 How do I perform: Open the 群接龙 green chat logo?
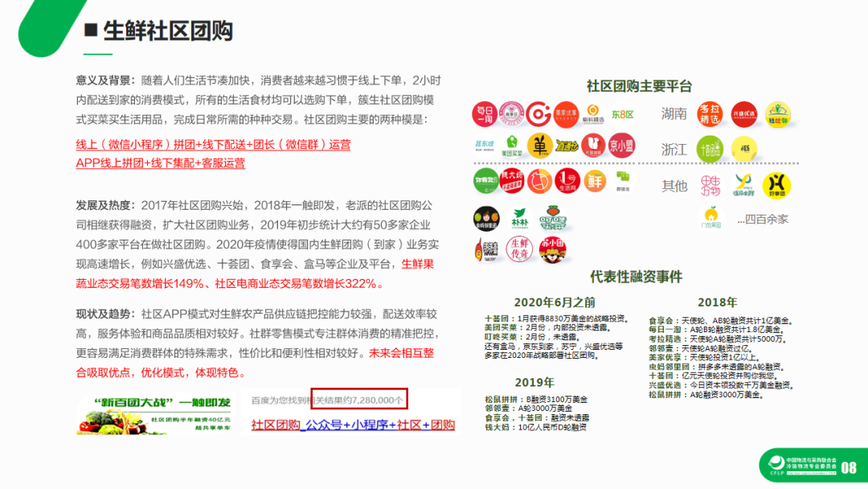(623, 180)
